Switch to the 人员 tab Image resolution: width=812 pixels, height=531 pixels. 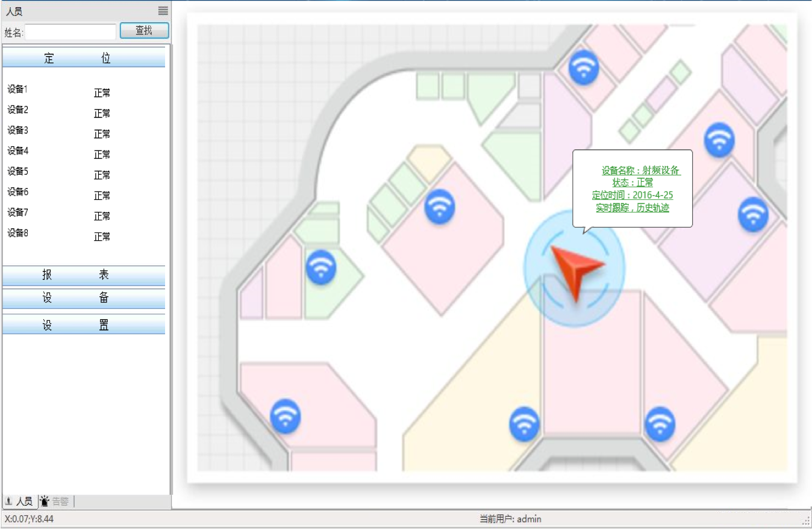pos(19,501)
